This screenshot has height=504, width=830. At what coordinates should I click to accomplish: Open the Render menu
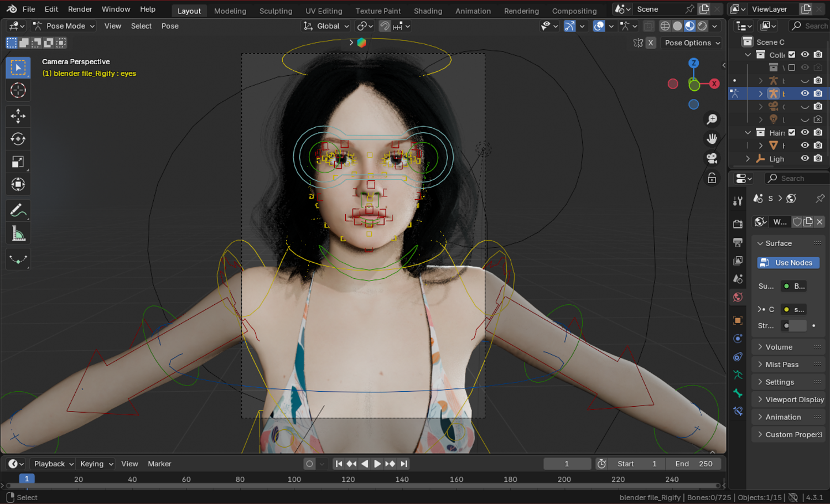coord(80,9)
